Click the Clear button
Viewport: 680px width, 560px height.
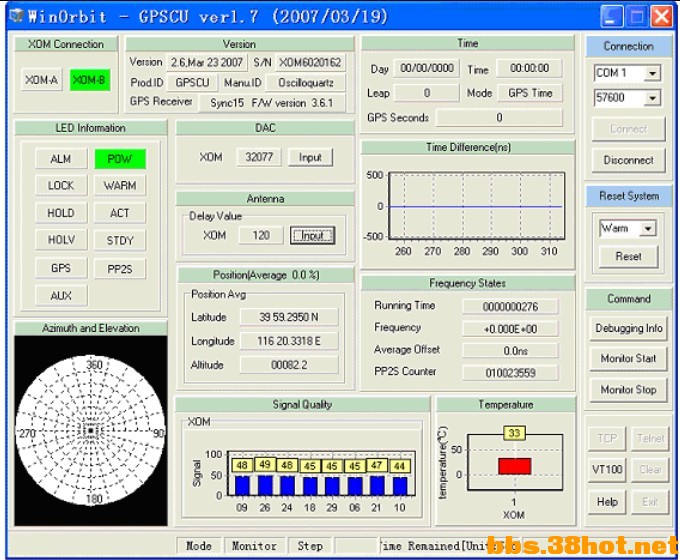(x=650, y=470)
